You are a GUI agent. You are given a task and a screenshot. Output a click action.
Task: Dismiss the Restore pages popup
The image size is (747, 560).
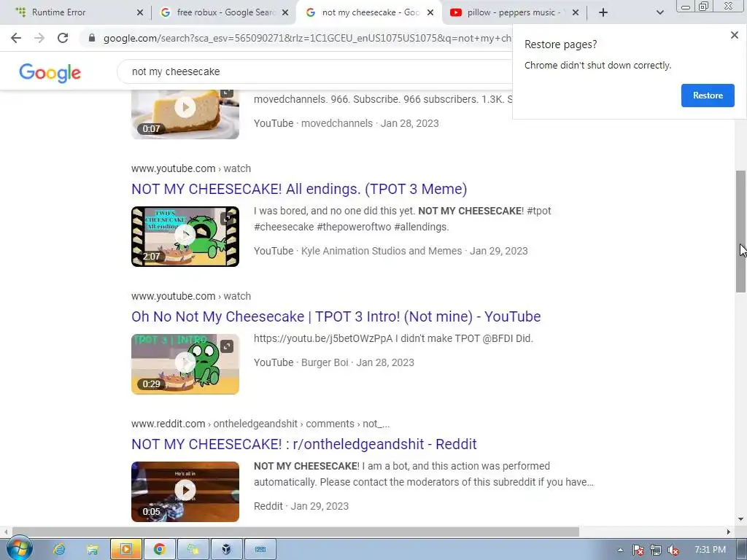(x=734, y=35)
